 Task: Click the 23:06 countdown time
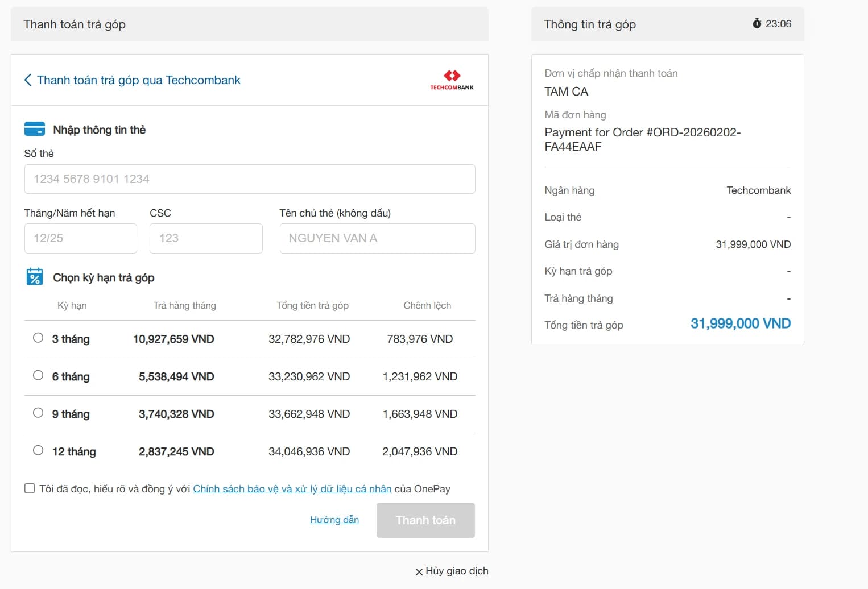(x=778, y=24)
